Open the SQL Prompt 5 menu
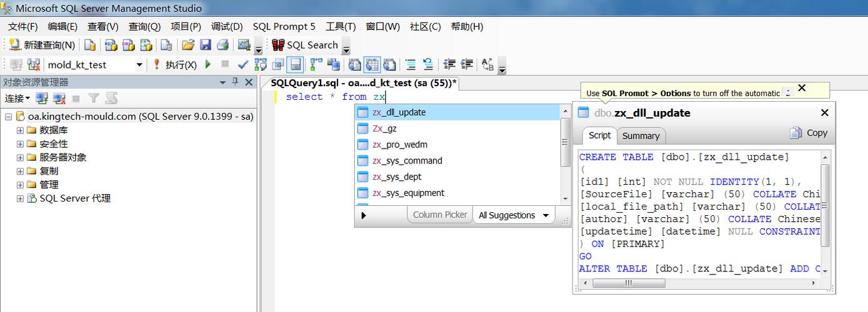 tap(284, 26)
